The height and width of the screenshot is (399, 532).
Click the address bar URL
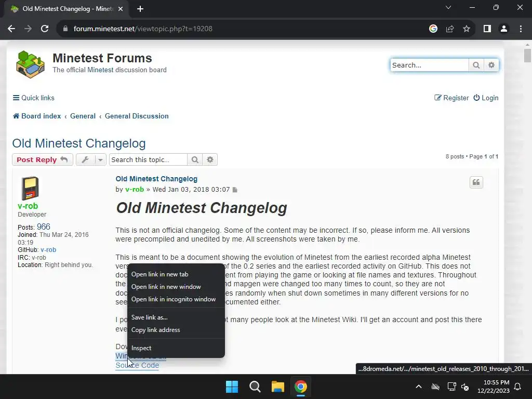pos(143,29)
